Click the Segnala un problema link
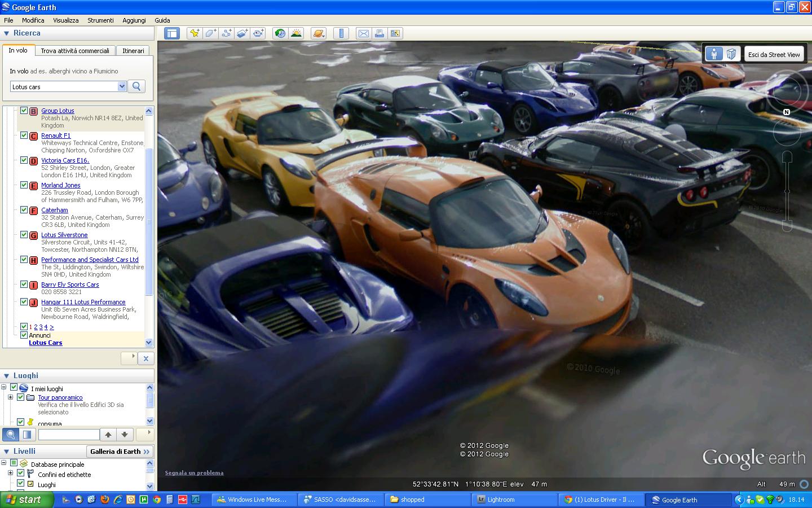Image resolution: width=812 pixels, height=508 pixels. (x=194, y=473)
